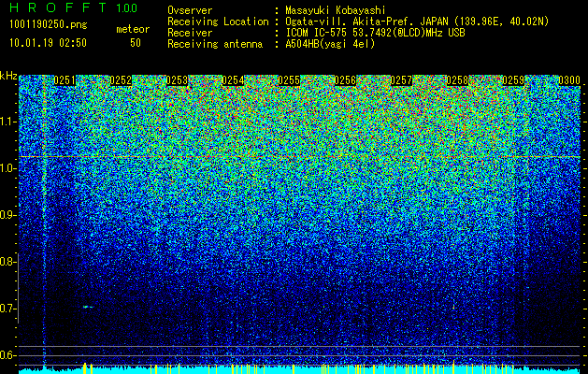Click observer name Masayuki Kobayashi
Viewport: 588px width, 374px height.
coord(336,10)
